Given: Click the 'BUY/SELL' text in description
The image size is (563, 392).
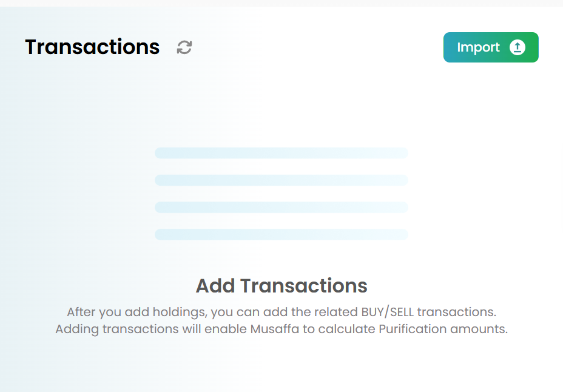Looking at the screenshot, I should [388, 312].
